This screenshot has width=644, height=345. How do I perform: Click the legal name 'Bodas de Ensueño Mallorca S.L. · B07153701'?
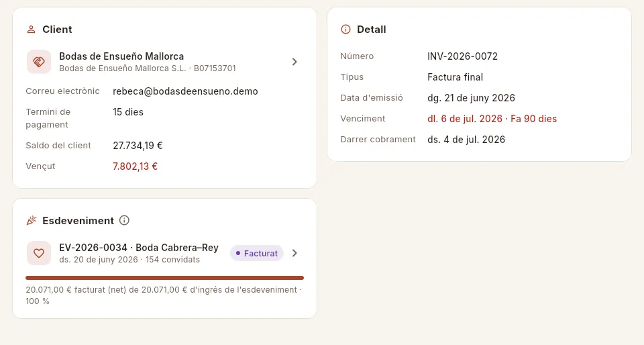[148, 68]
